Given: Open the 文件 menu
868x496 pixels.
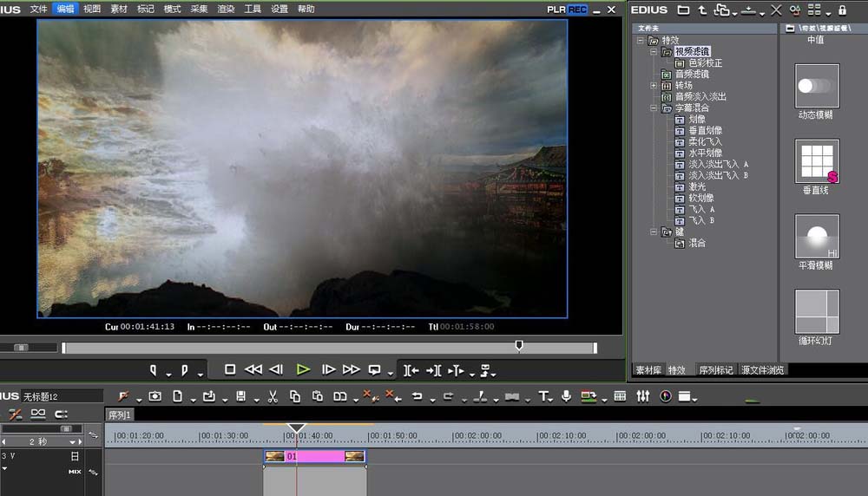Looking at the screenshot, I should click(38, 9).
